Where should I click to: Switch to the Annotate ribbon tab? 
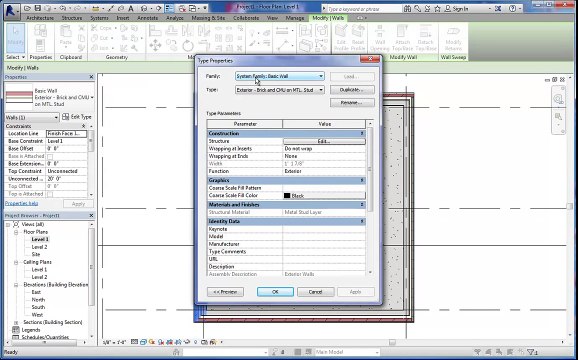(x=147, y=18)
